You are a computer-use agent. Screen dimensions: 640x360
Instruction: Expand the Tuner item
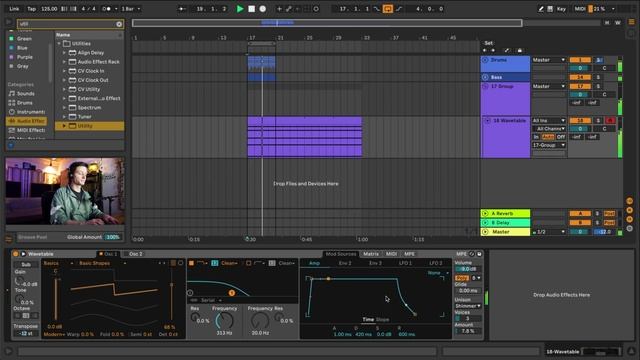pos(64,117)
